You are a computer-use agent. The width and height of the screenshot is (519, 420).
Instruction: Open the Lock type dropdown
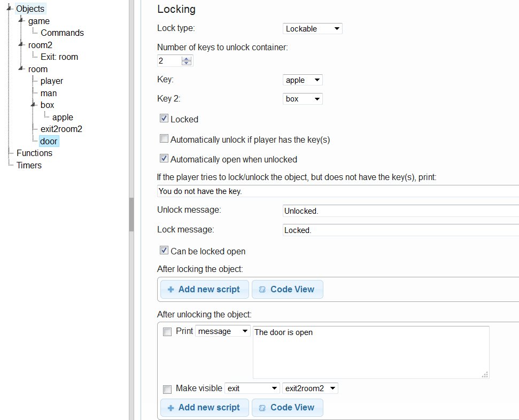pos(312,28)
